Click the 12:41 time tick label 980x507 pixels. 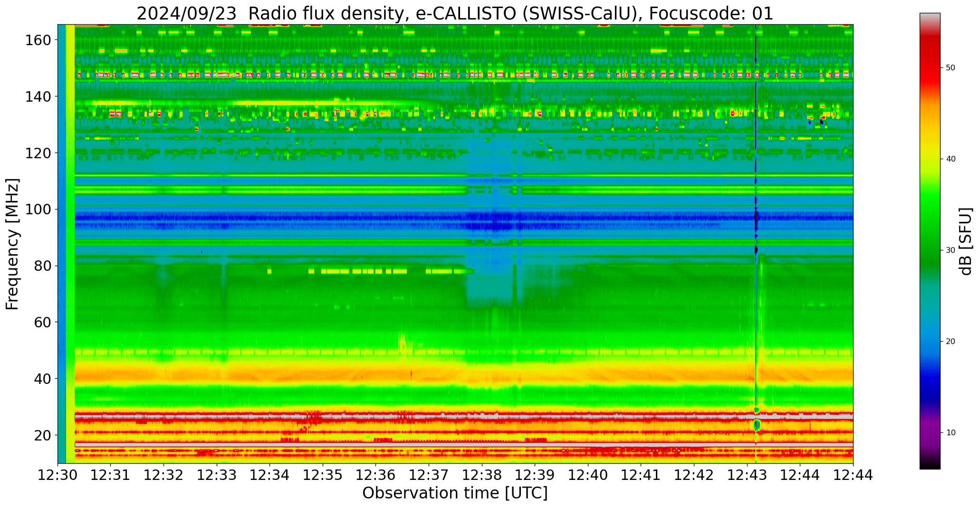pyautogui.click(x=641, y=475)
